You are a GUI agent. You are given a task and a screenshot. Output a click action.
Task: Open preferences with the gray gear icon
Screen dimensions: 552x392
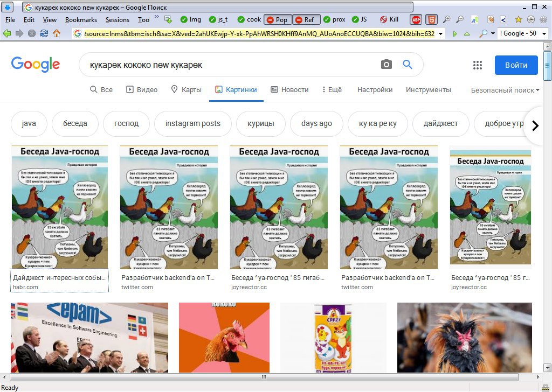point(543,20)
